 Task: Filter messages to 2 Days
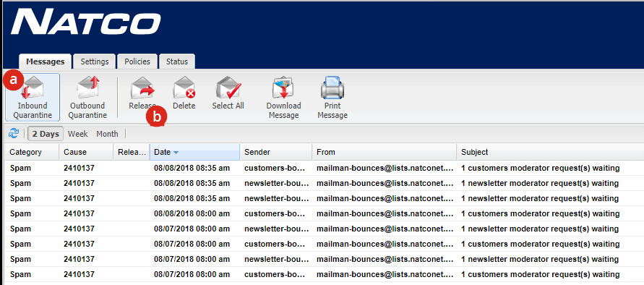(46, 134)
